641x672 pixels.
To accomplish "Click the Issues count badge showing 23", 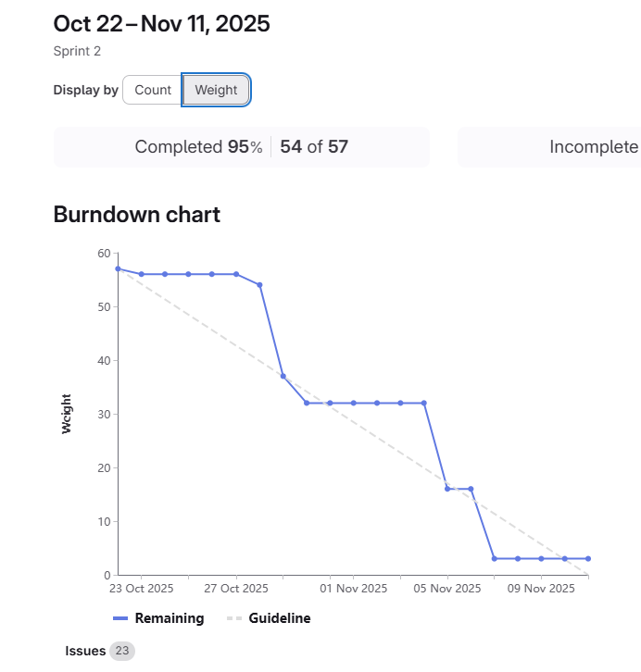I will coord(122,651).
